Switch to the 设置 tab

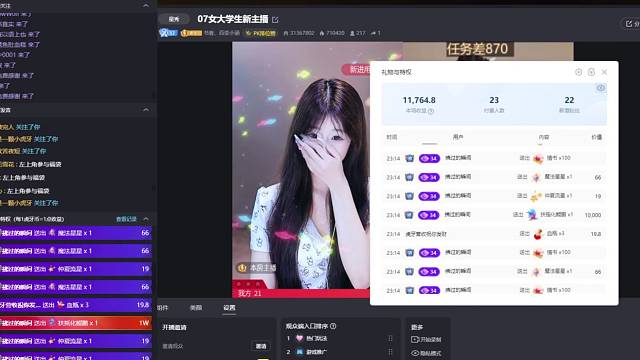pos(229,308)
